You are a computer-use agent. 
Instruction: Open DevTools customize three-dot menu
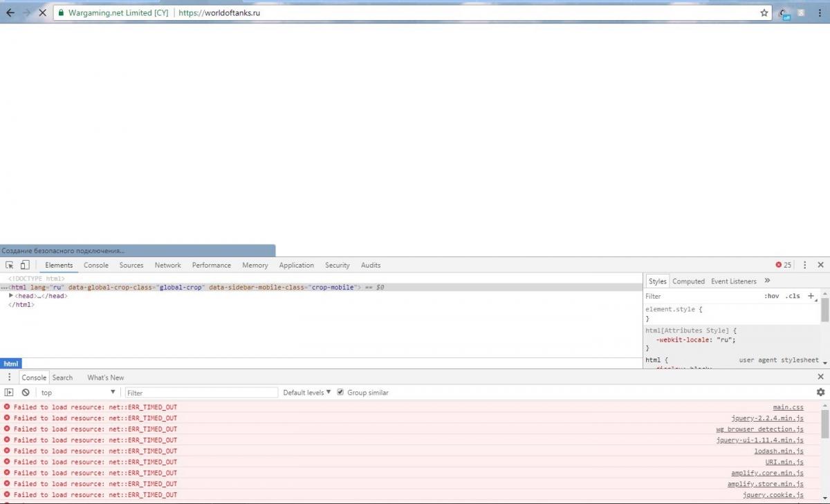pyautogui.click(x=804, y=265)
